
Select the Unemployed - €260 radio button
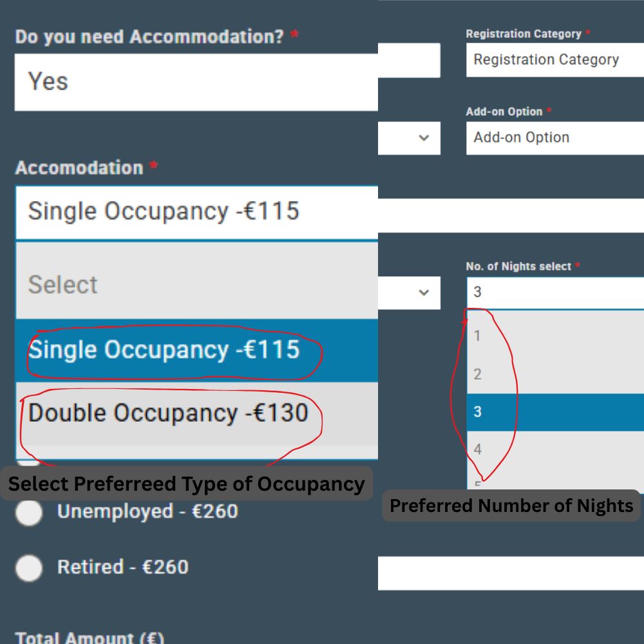(29, 513)
